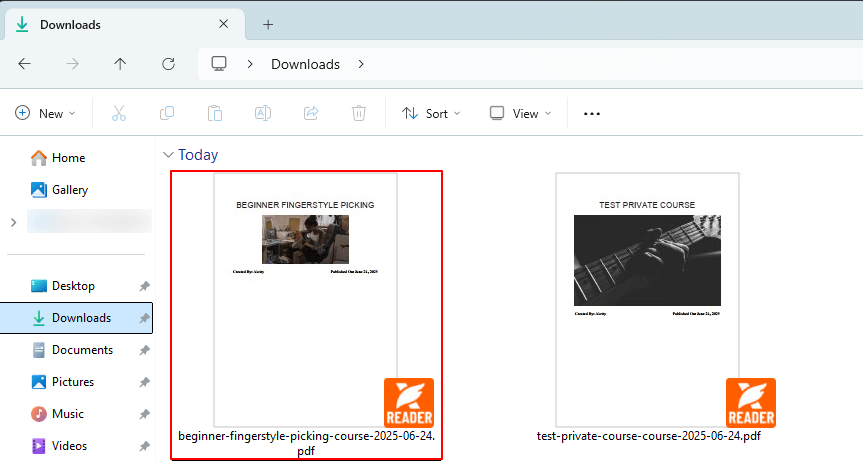This screenshot has height=462, width=863.
Task: Click the pin icon beside Downloads
Action: pyautogui.click(x=144, y=318)
